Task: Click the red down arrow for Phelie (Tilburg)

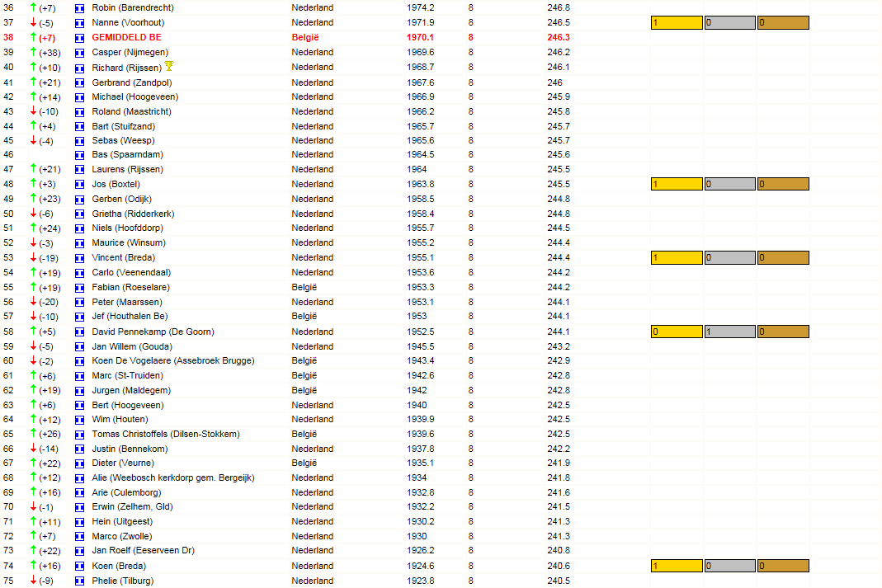Action: coord(33,580)
